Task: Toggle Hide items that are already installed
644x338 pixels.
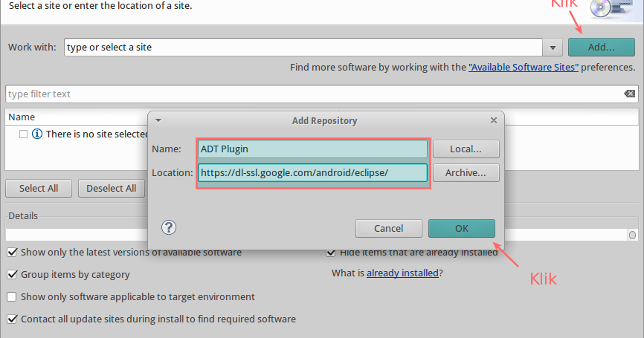Action: [331, 253]
